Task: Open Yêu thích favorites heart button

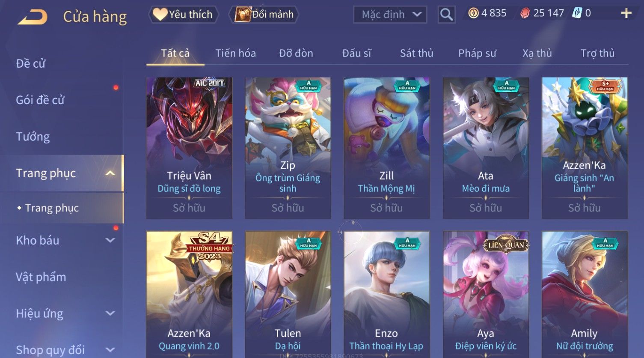Action: point(184,15)
